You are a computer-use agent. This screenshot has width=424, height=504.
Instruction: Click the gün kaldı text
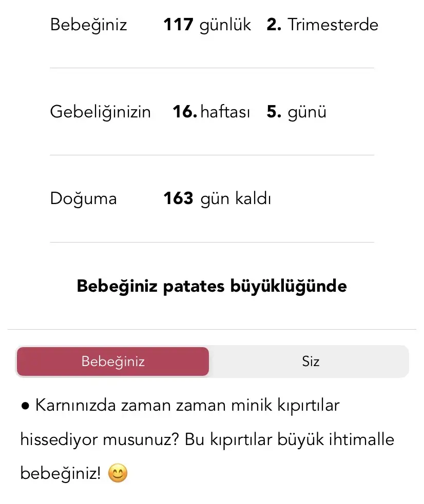pos(235,198)
